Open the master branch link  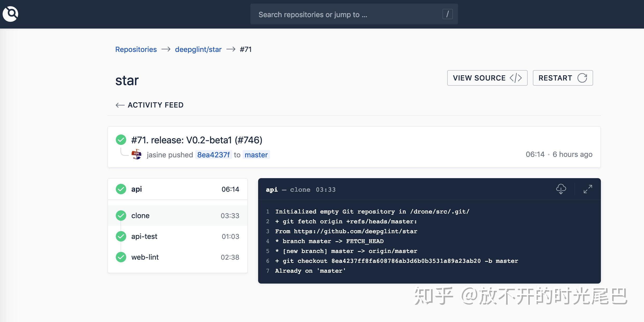tap(256, 155)
